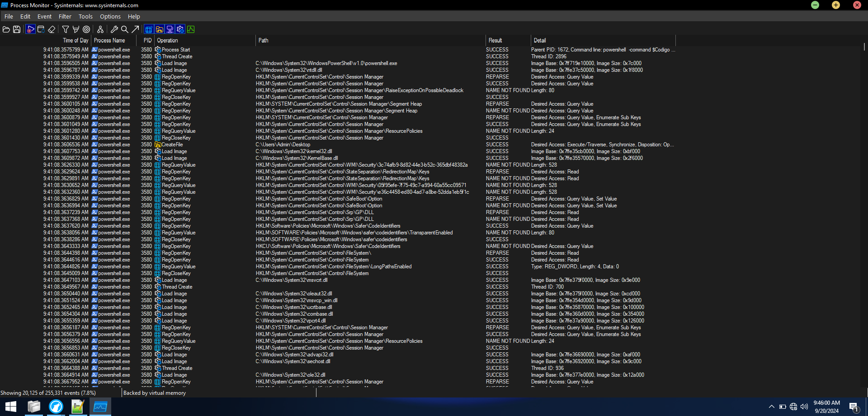Click the vertical scrollbar thumb
This screenshot has width=868, height=416.
[864, 47]
